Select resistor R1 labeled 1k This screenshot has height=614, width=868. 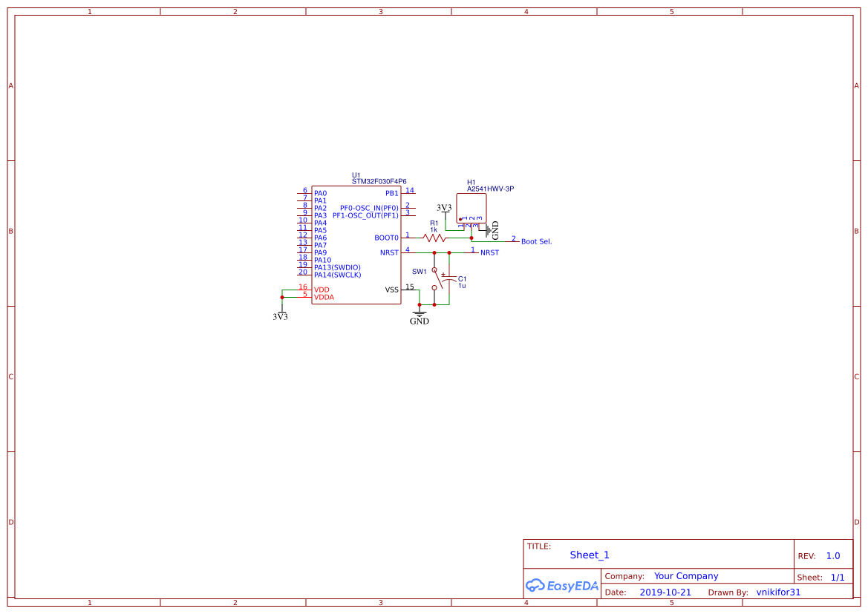(x=435, y=238)
